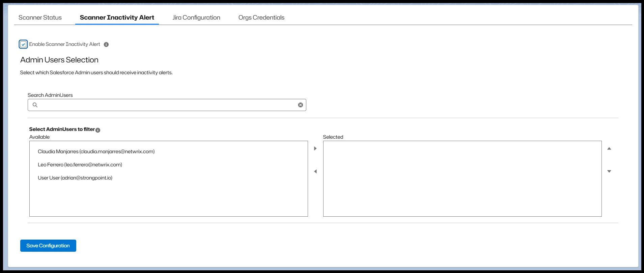Switch to the Jira Configuration tab
This screenshot has height=273, width=644.
pyautogui.click(x=196, y=18)
